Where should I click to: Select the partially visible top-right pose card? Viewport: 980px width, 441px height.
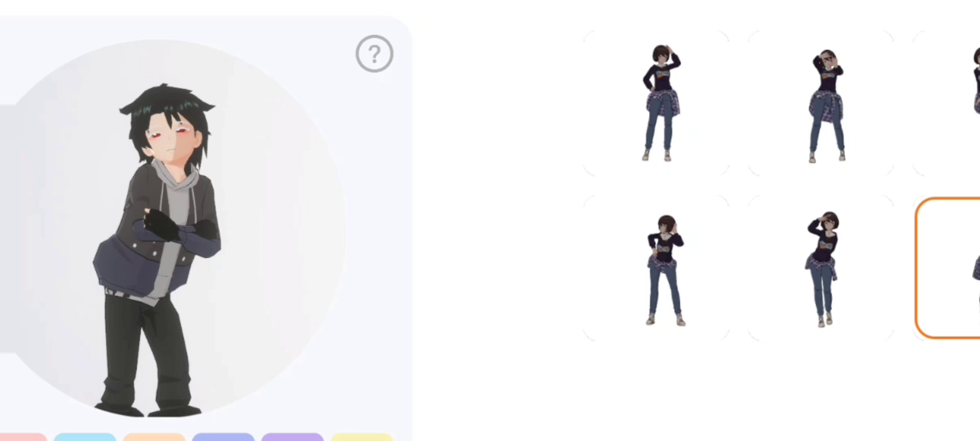point(947,103)
